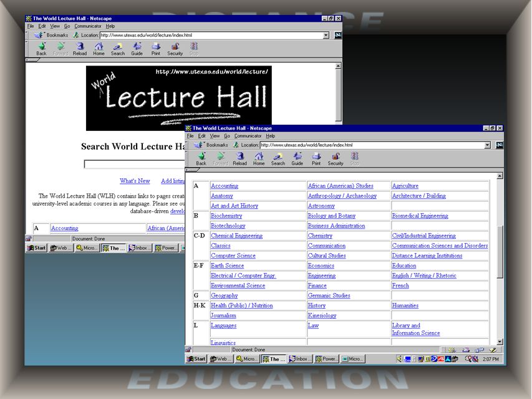The height and width of the screenshot is (399, 532).
Task: Expand Location dropdown in front Netscape window
Action: [488, 145]
